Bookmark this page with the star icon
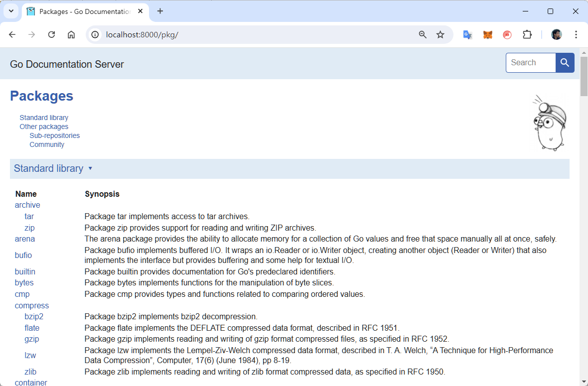 (x=440, y=35)
